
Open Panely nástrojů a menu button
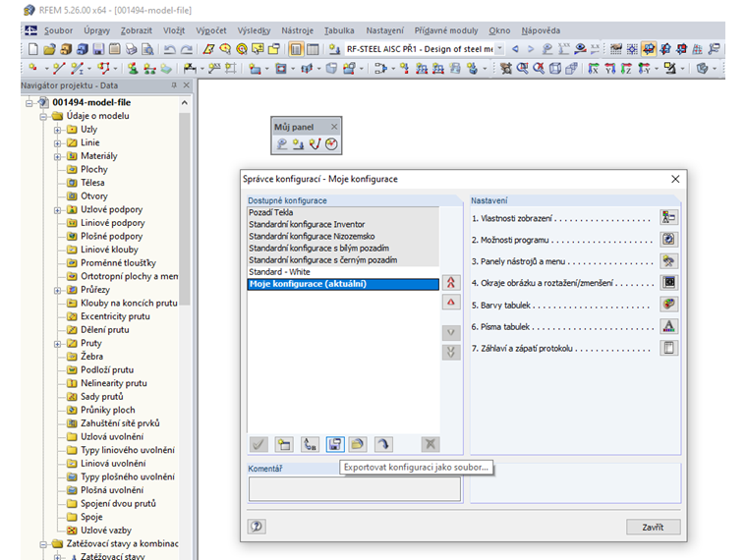[669, 261]
